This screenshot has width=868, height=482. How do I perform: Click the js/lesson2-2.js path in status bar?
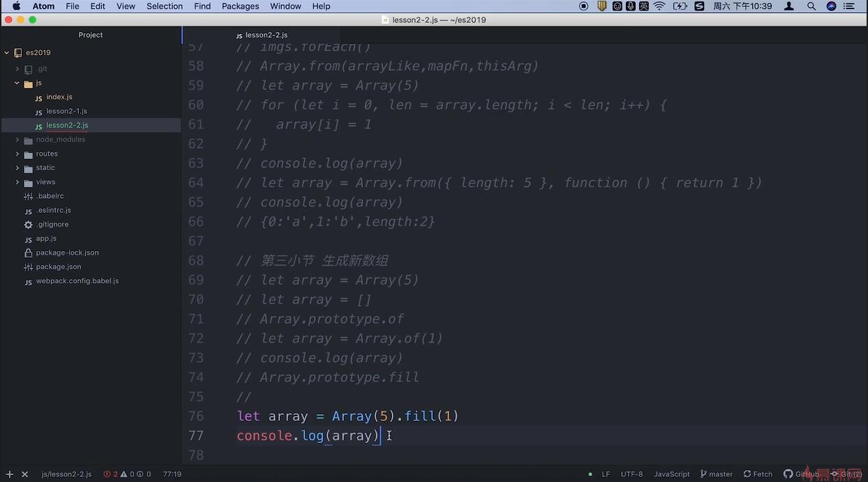click(x=66, y=474)
